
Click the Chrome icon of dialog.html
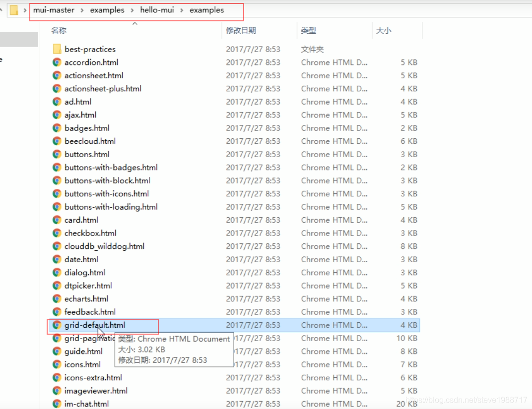57,273
